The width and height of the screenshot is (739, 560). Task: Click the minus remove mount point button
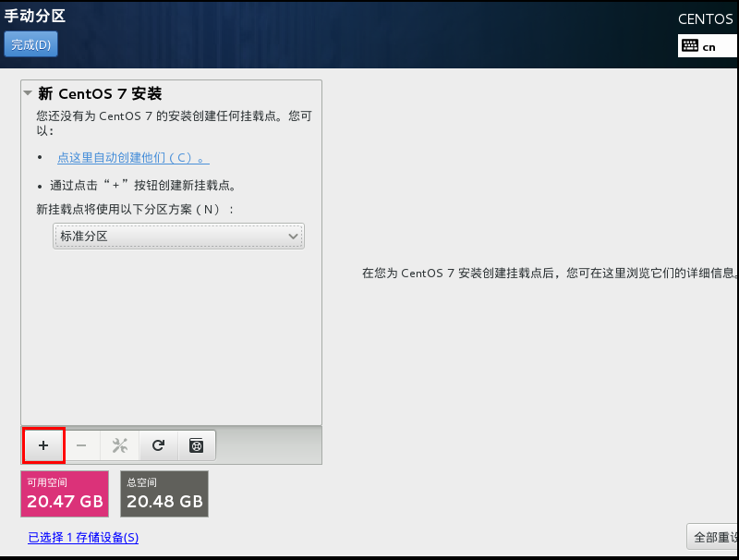(81, 445)
